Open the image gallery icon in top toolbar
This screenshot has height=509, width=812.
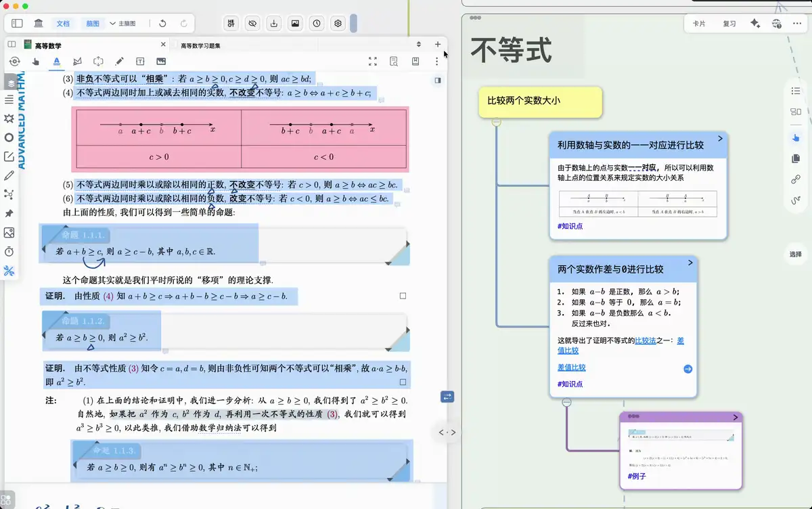pyautogui.click(x=296, y=23)
